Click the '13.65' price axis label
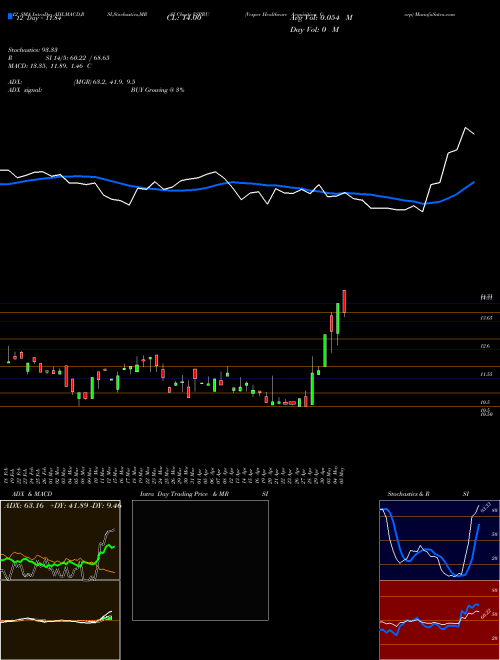Screen dimensions: 500x660 tap(486, 318)
